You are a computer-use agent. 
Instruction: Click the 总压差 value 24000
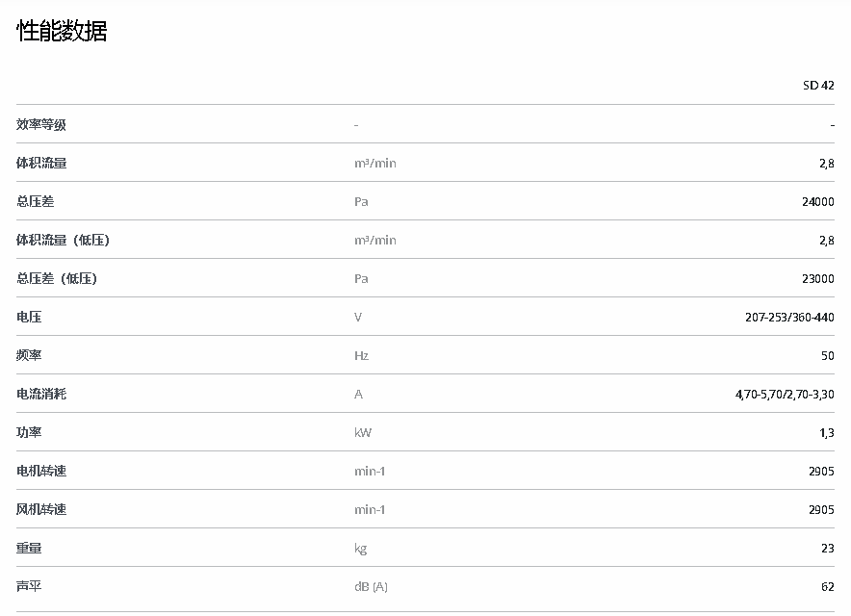point(818,201)
